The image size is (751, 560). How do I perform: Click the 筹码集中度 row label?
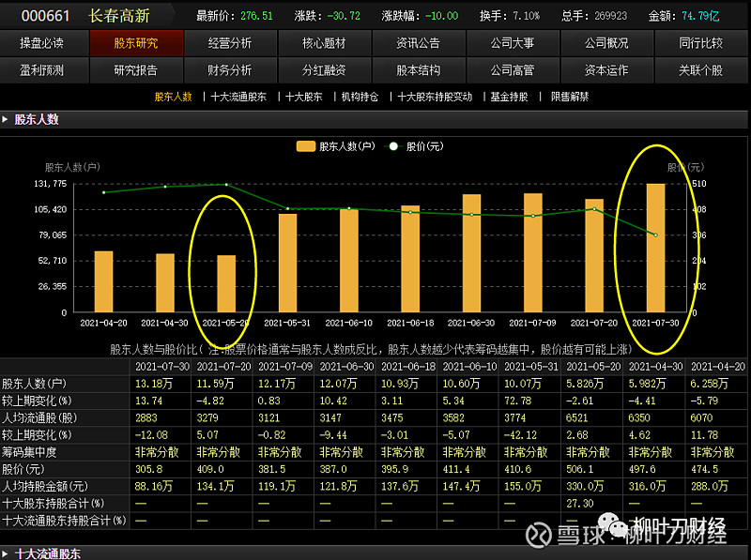(29, 452)
